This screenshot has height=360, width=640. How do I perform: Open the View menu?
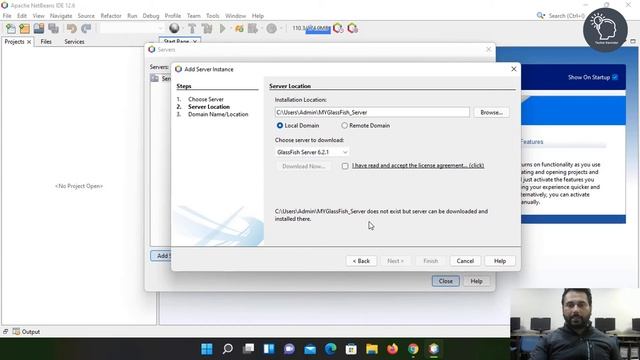click(x=38, y=16)
